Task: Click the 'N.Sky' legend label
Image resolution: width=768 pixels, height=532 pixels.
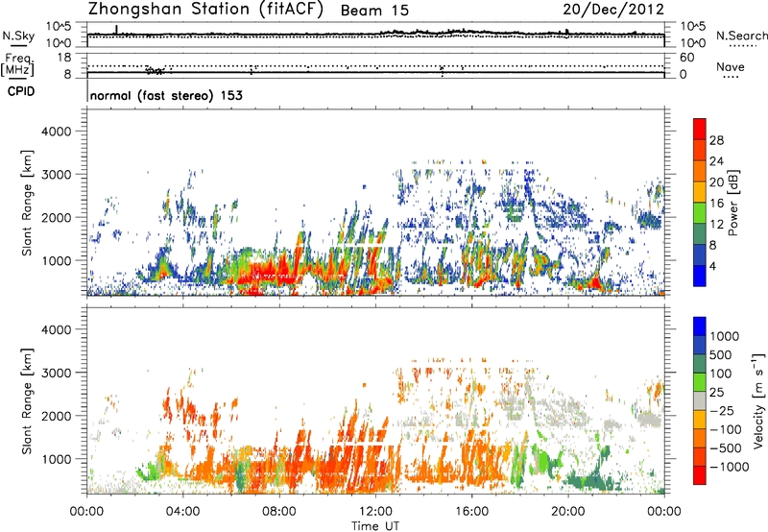Action: [x=18, y=36]
